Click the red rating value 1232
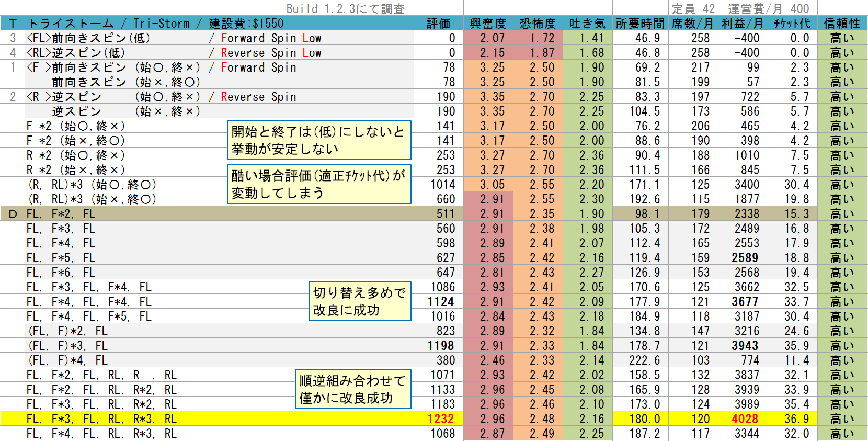This screenshot has height=441, width=868. 441,419
